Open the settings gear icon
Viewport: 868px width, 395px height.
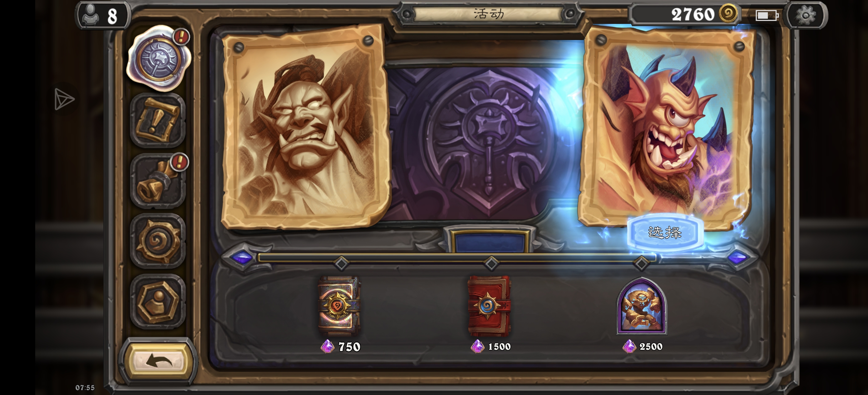point(805,15)
